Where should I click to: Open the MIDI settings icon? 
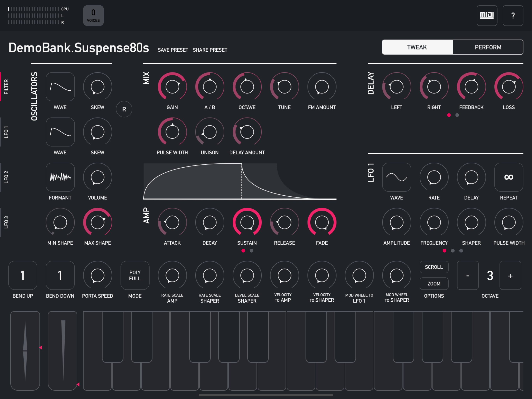coord(487,15)
